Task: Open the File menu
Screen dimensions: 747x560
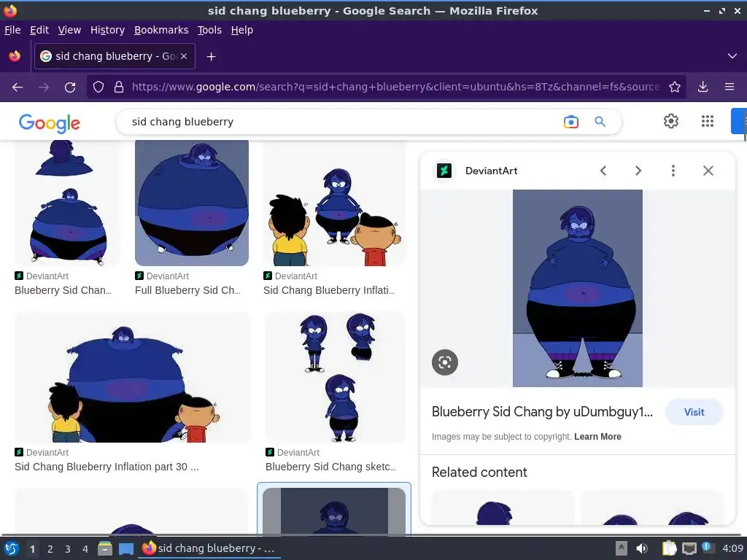Action: pos(12,30)
